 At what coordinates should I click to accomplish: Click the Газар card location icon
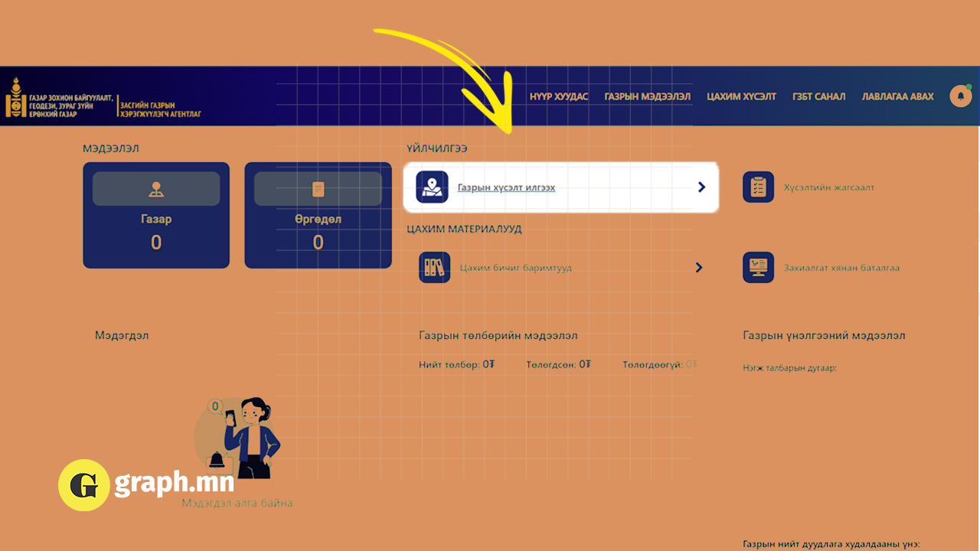pos(156,189)
